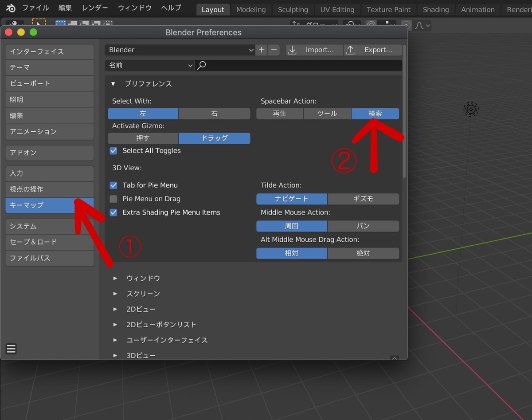
Task: Open the 編集 menu
Action: tap(66, 8)
